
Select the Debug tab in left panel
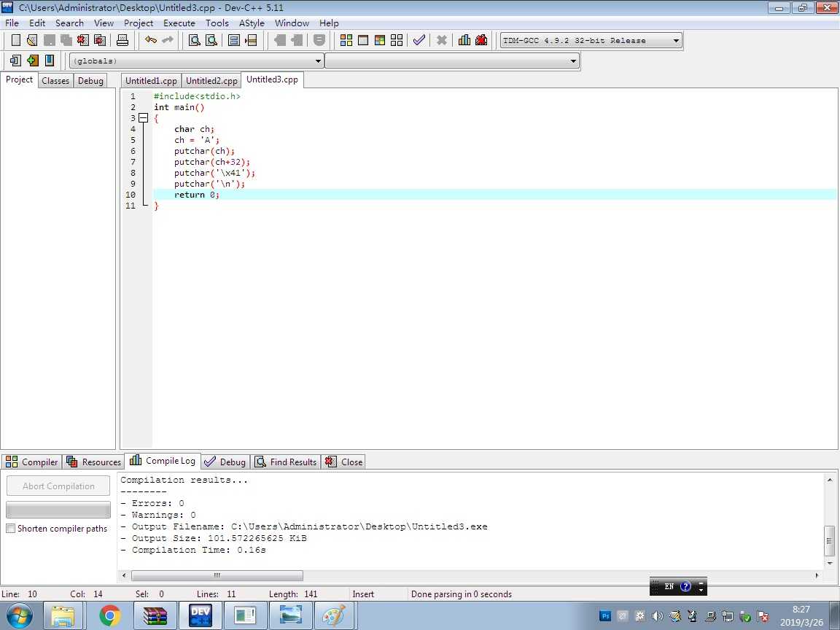point(90,80)
